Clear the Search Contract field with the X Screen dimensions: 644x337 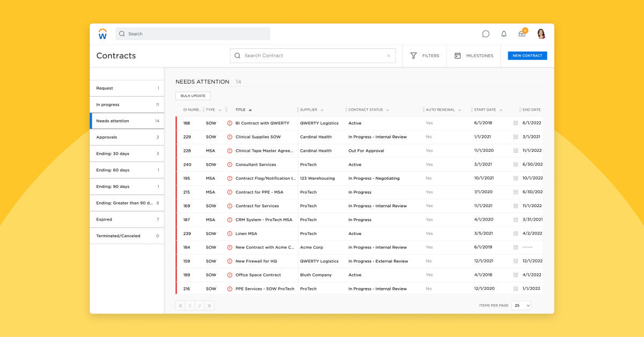389,55
